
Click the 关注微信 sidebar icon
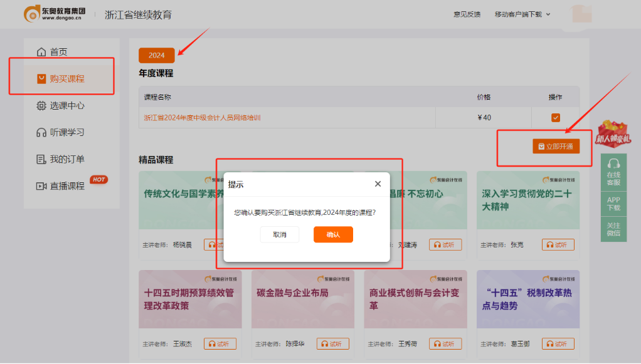click(x=613, y=229)
